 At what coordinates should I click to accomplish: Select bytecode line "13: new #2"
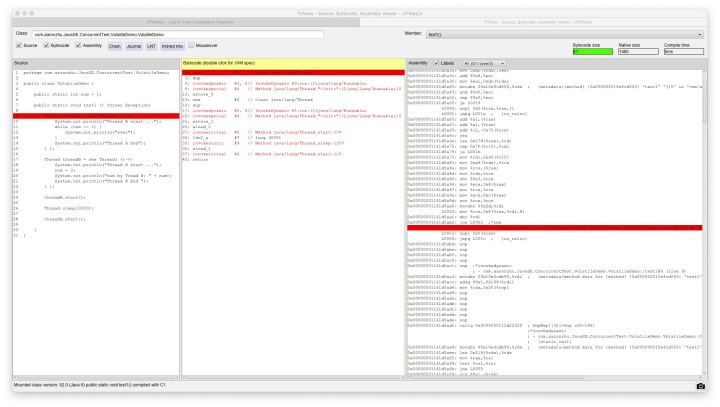click(293, 100)
